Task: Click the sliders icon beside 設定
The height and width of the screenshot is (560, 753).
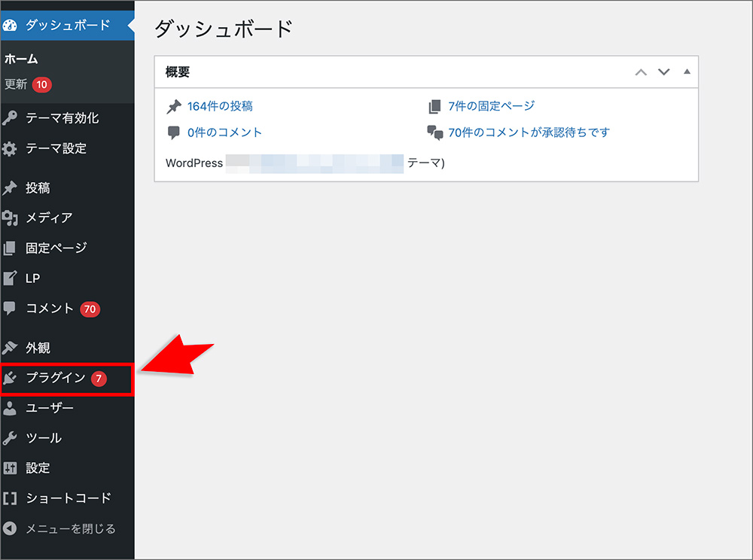Action: click(x=10, y=468)
